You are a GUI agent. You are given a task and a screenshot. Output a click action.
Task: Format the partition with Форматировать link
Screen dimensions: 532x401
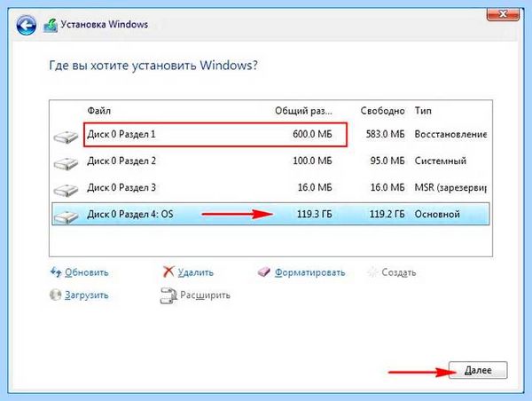pyautogui.click(x=309, y=272)
